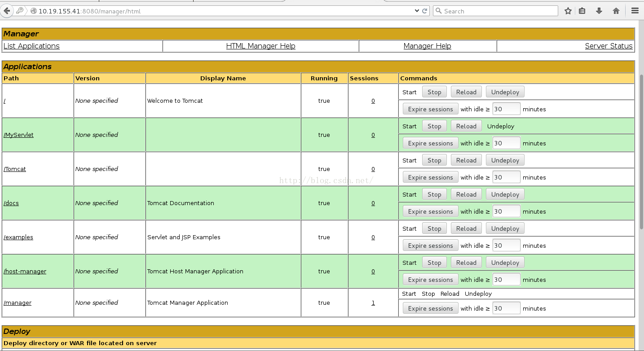Expire sessions for /MyServlet
The image size is (644, 351).
pyautogui.click(x=431, y=143)
